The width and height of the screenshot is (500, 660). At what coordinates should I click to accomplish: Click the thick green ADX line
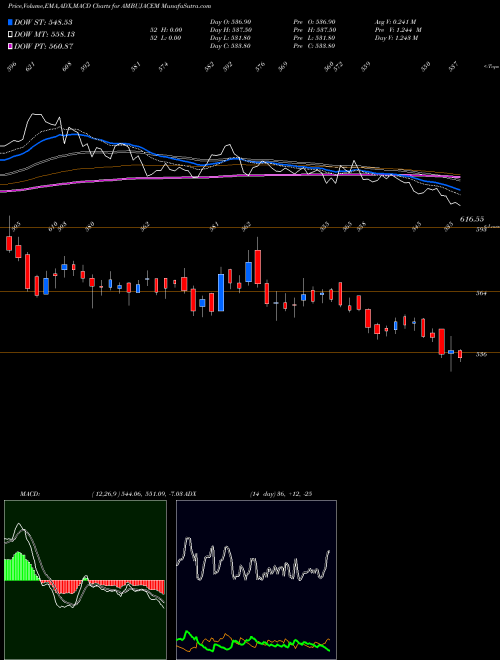pyautogui.click(x=253, y=641)
